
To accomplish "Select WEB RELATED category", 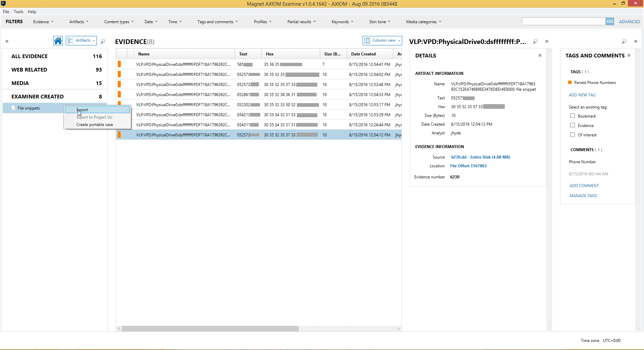I will point(55,70).
